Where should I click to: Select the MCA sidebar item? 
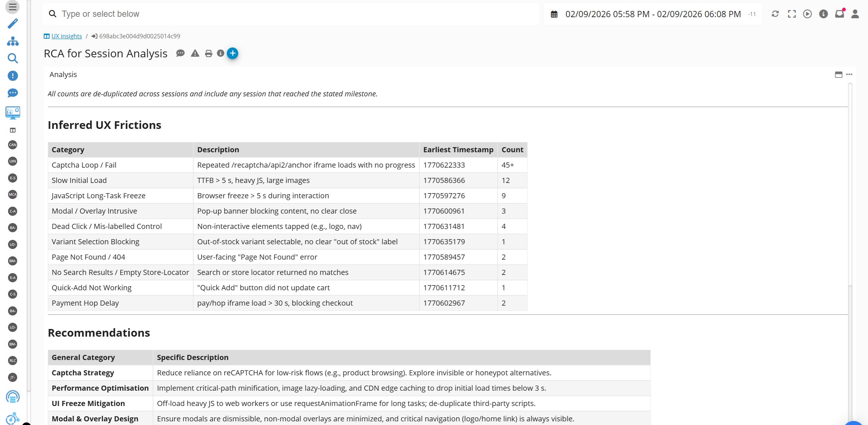(x=12, y=194)
